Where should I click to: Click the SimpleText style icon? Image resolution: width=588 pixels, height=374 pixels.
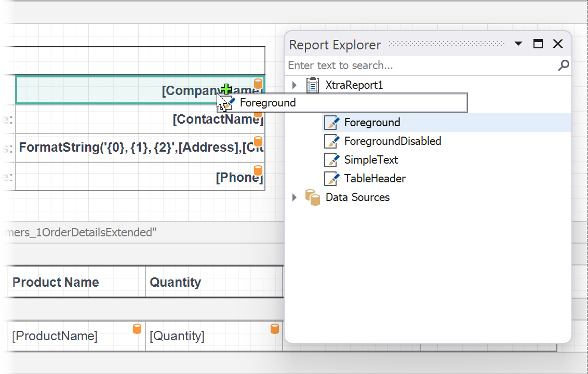coord(331,160)
